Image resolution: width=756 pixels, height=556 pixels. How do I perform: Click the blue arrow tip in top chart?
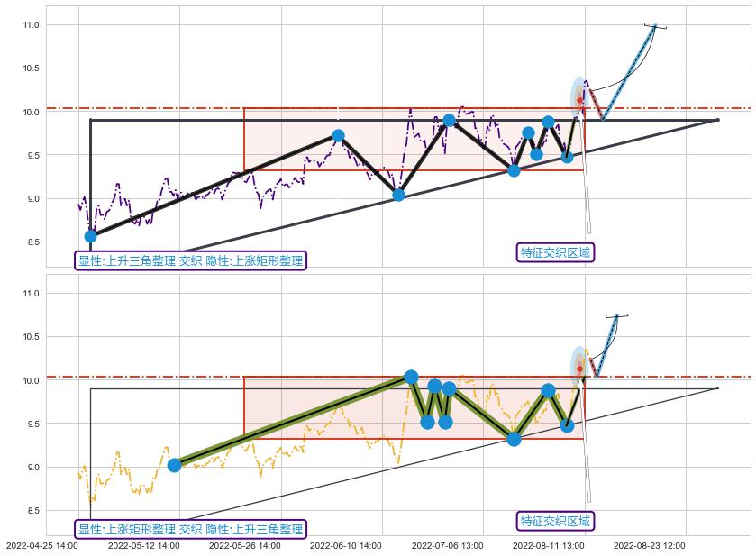[x=655, y=25]
